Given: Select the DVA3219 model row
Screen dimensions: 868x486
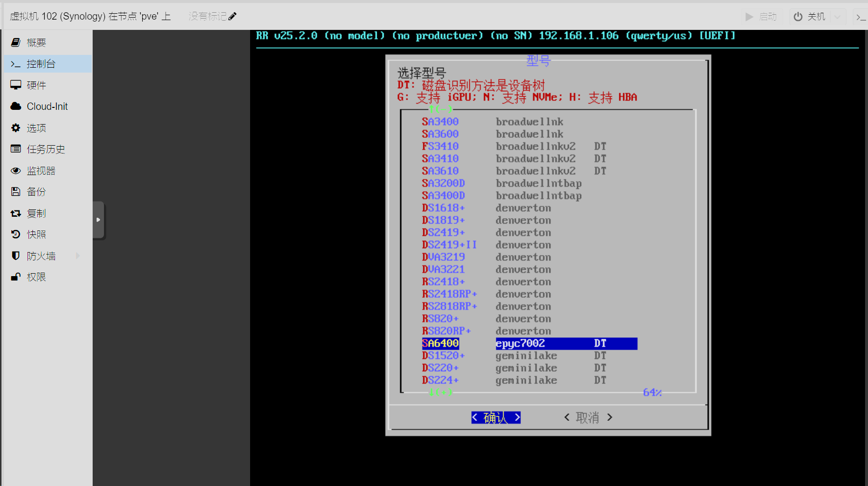Looking at the screenshot, I should click(x=530, y=257).
